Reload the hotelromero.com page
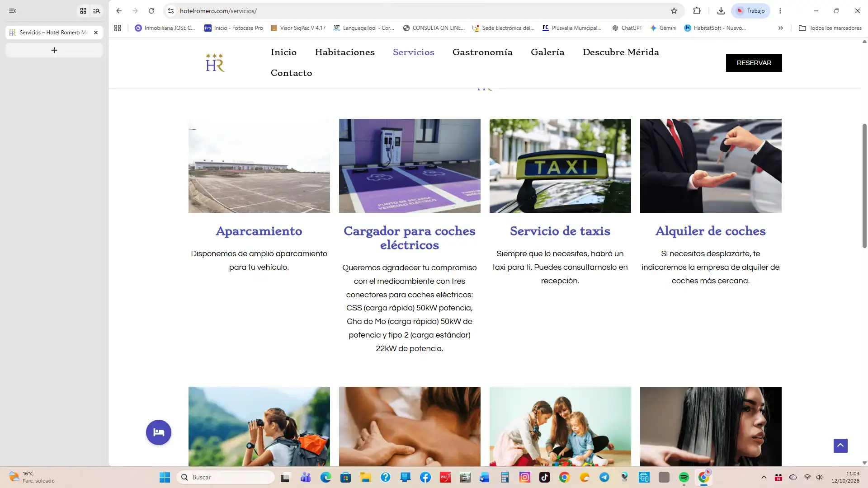868x488 pixels. pos(151,11)
